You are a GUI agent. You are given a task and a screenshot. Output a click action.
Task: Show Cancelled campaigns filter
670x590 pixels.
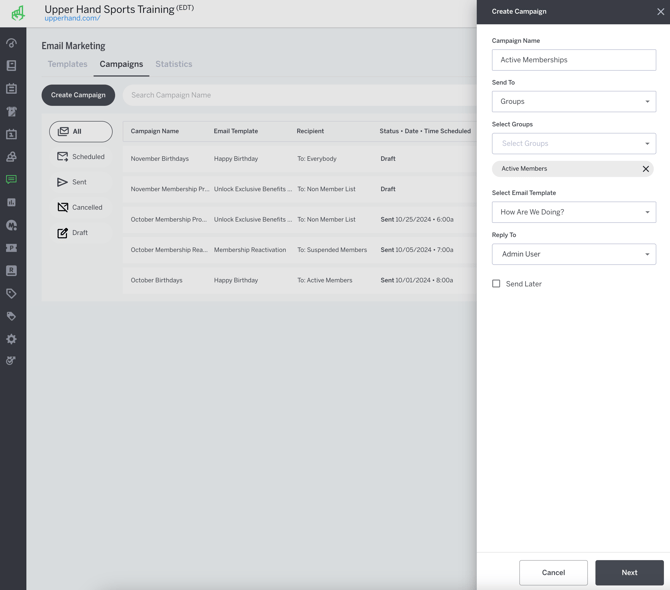[x=80, y=207]
